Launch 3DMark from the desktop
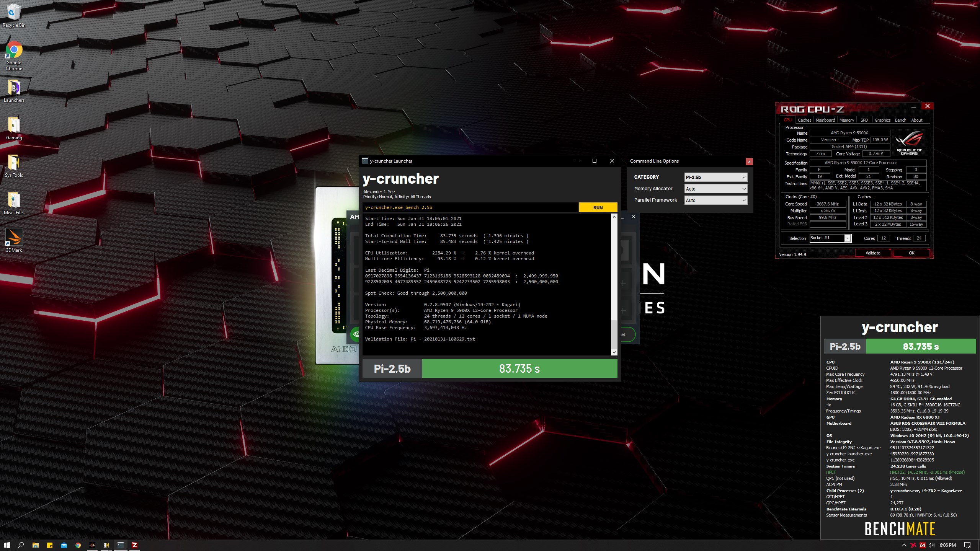The image size is (980, 551). click(14, 240)
